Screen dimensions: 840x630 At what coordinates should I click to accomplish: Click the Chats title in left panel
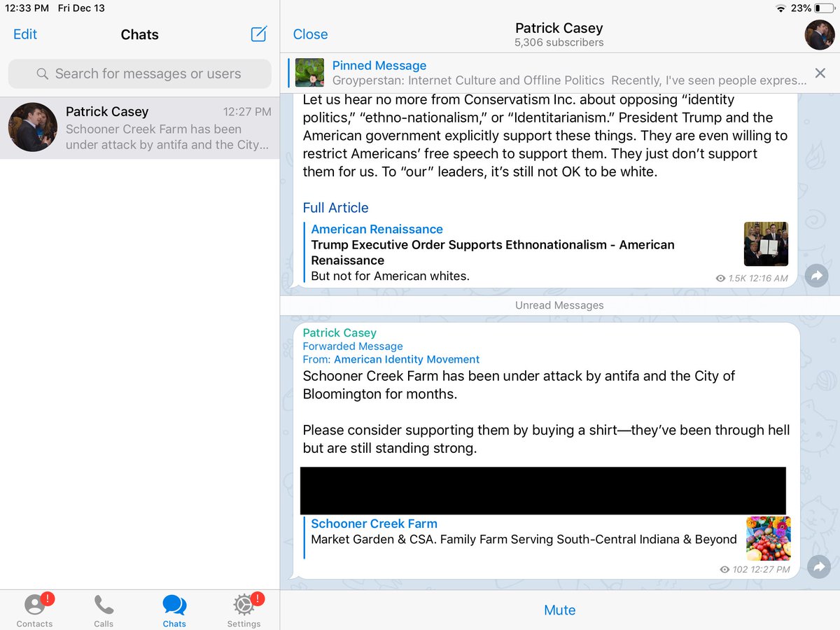pyautogui.click(x=139, y=34)
